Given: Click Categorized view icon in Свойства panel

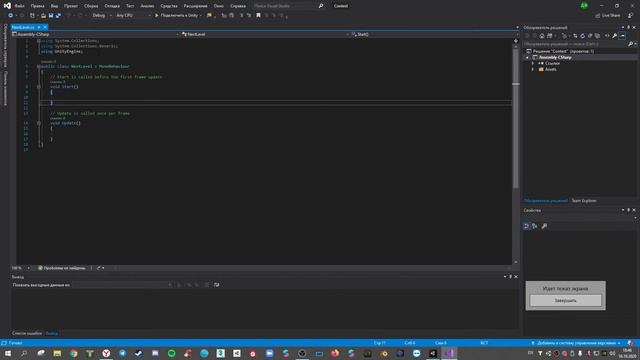Looking at the screenshot, I should point(527,226).
